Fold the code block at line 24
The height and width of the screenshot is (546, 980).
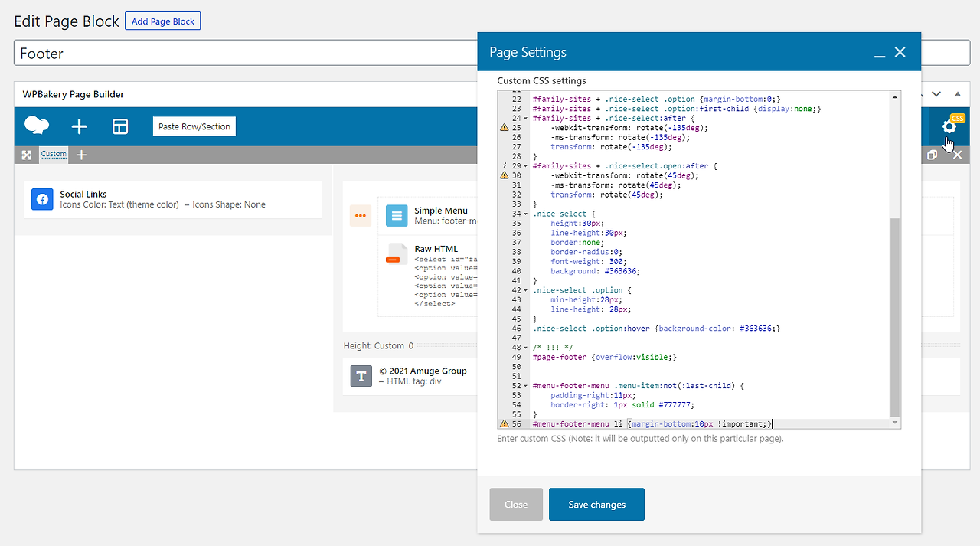tap(525, 118)
